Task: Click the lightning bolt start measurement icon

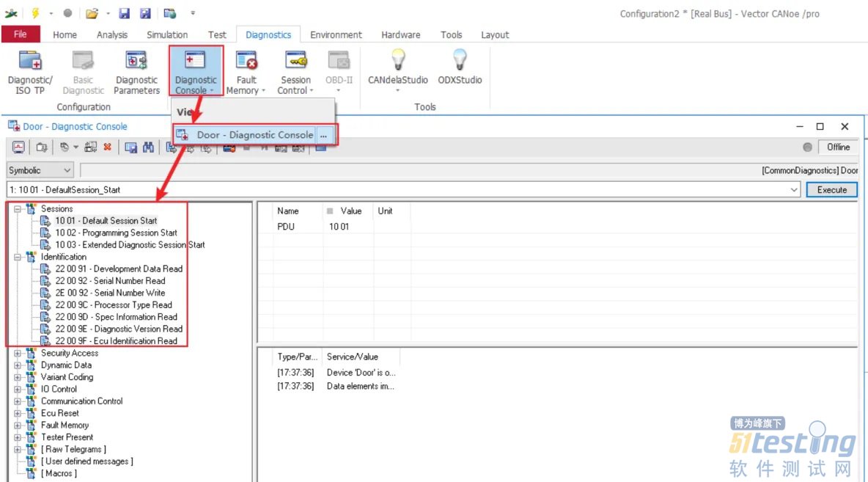Action: [36, 12]
